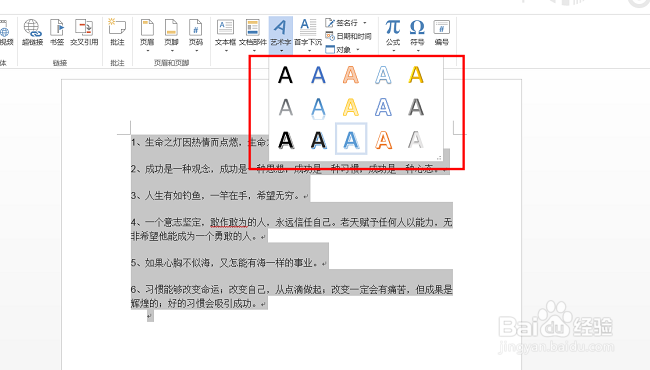This screenshot has width=650, height=370.
Task: Choose the plain black fill WordArt style
Action: pyautogui.click(x=285, y=75)
